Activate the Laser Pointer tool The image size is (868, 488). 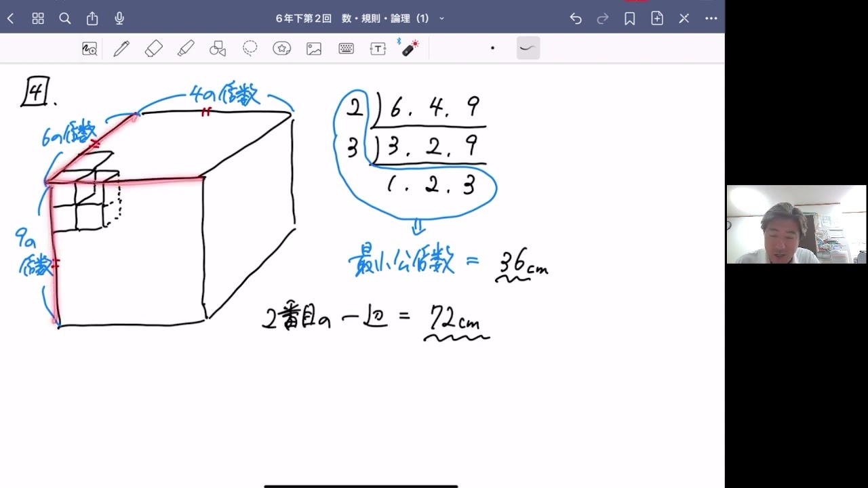click(x=410, y=48)
